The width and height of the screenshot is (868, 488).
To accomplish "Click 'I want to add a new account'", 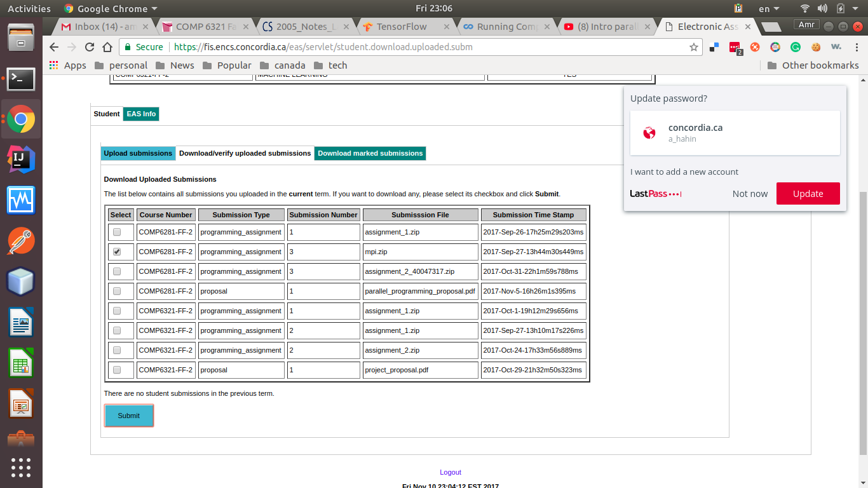I will click(x=684, y=172).
